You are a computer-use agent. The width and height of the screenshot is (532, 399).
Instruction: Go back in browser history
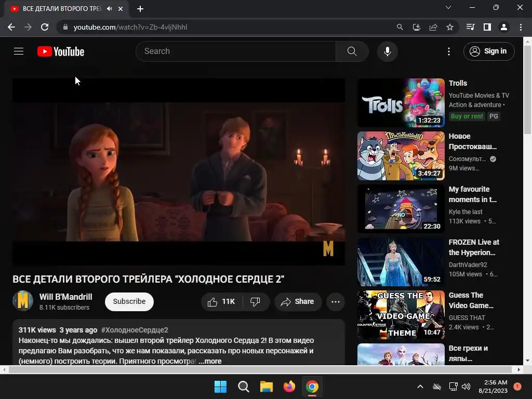[x=11, y=27]
